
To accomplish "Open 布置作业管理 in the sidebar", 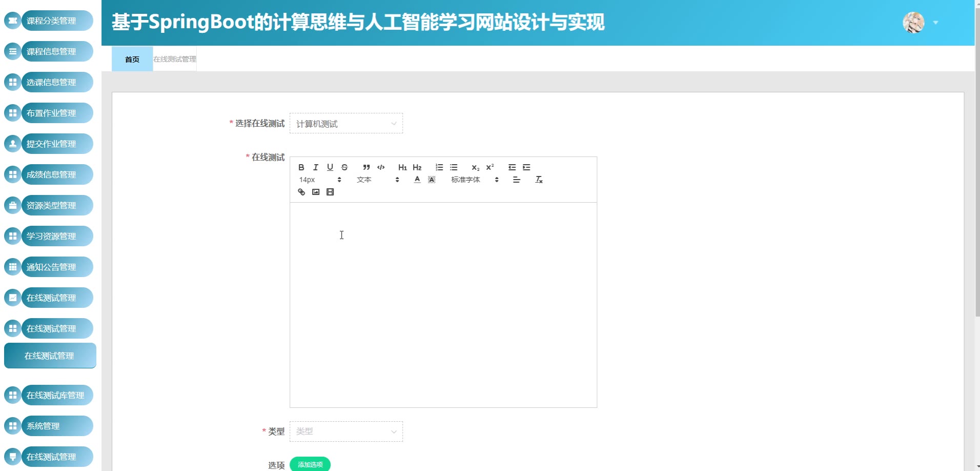I will coord(49,113).
